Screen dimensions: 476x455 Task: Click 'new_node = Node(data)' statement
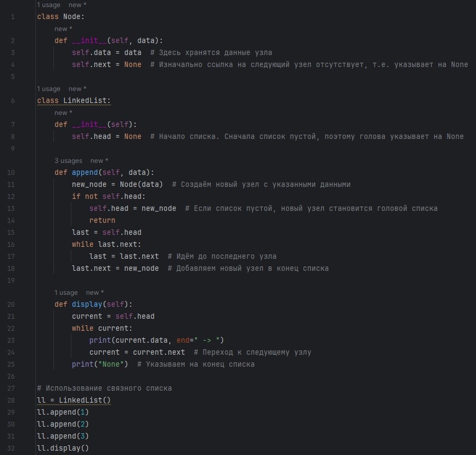pos(118,185)
